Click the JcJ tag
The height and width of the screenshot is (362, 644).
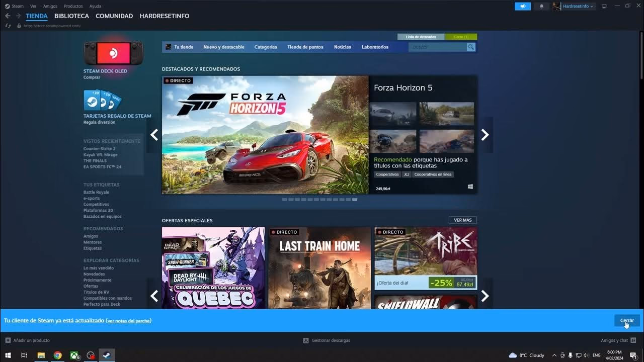click(x=407, y=174)
